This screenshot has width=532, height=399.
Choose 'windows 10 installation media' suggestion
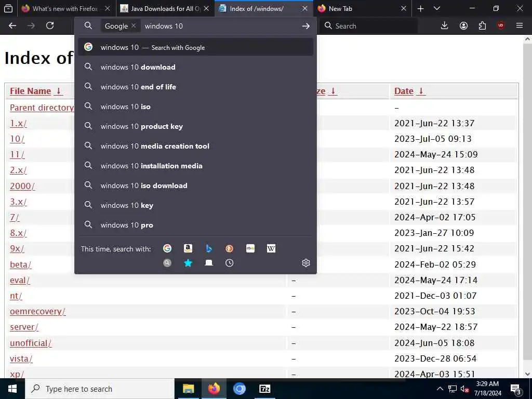pyautogui.click(x=195, y=166)
